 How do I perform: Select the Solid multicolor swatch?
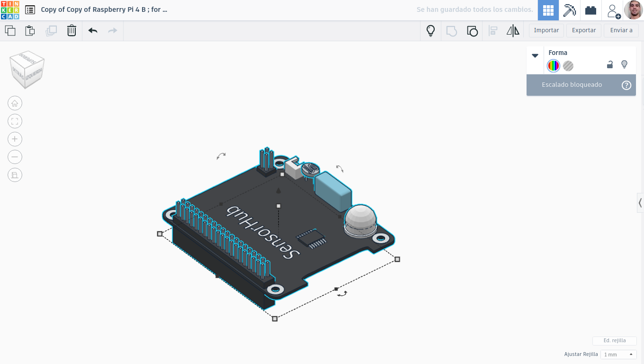554,66
